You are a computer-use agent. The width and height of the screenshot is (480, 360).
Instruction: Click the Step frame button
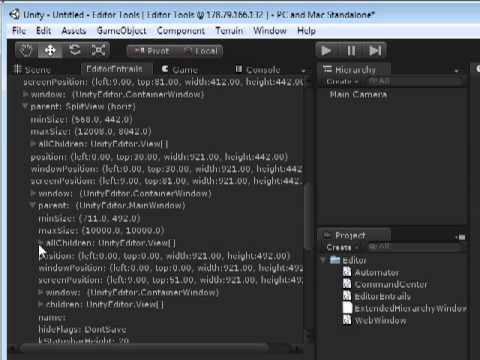click(x=375, y=51)
